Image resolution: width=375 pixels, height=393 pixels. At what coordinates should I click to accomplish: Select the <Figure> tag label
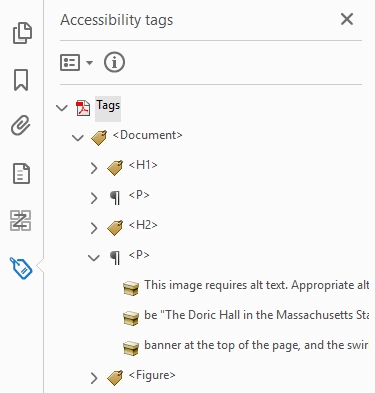tap(152, 375)
